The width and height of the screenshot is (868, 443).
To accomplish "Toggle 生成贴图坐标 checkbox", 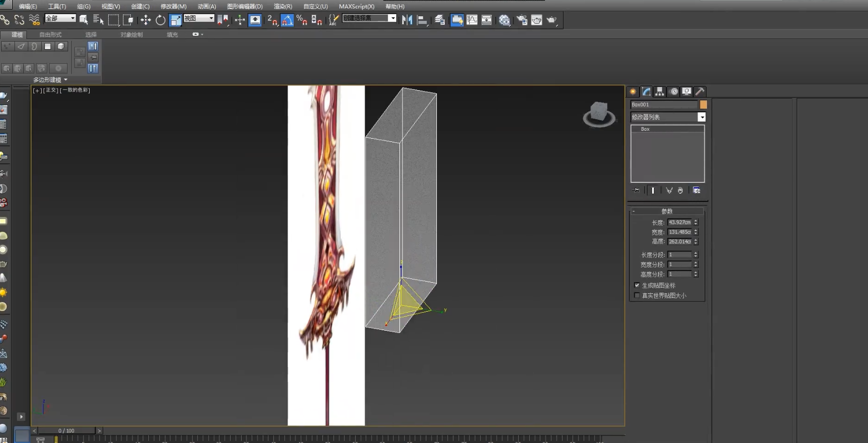I will (x=637, y=285).
